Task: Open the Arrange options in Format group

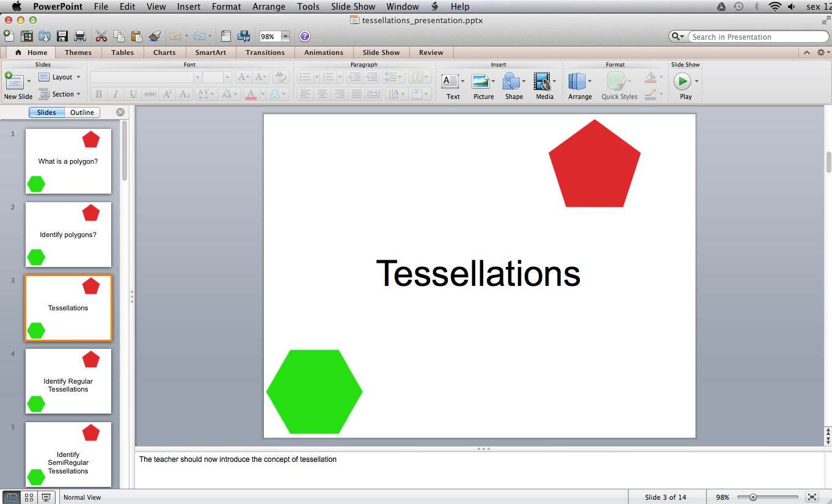Action: coord(578,82)
